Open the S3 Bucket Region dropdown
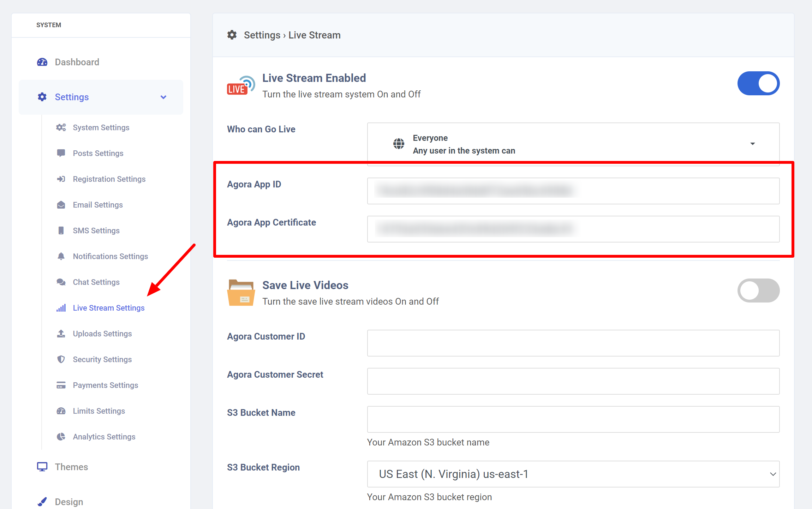 pyautogui.click(x=573, y=474)
